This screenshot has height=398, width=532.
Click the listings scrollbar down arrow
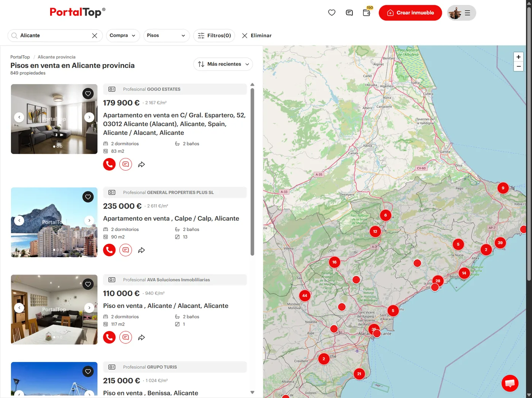[x=252, y=393]
